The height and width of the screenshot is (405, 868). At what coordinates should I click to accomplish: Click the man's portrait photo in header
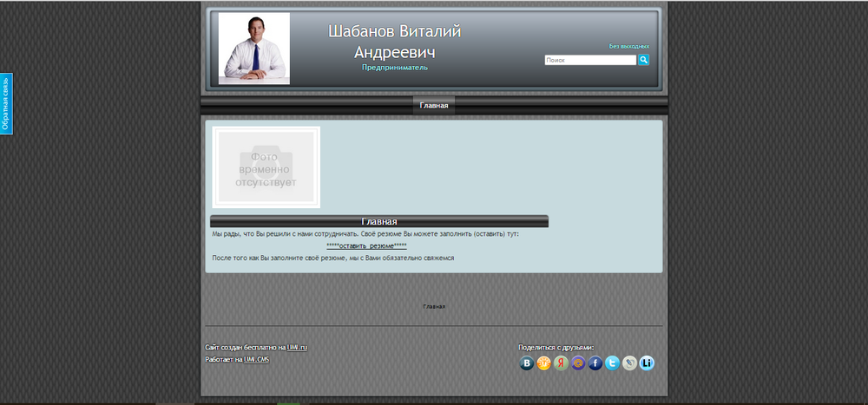[x=254, y=49]
